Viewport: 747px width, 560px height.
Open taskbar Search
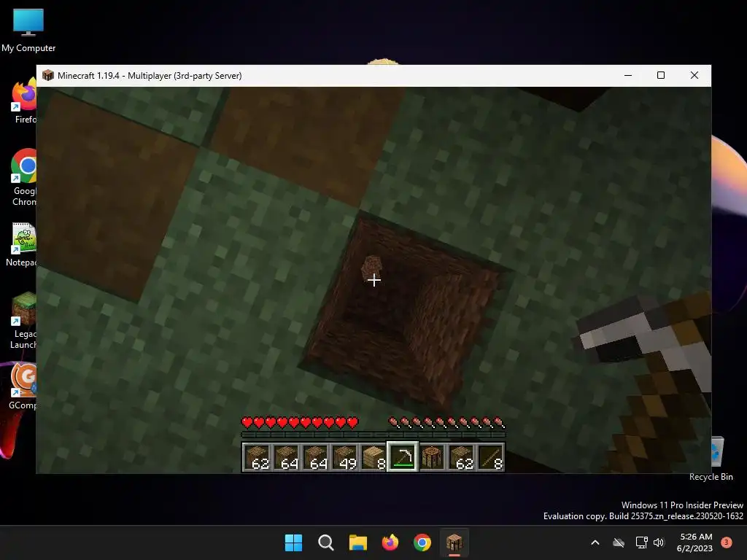[326, 542]
